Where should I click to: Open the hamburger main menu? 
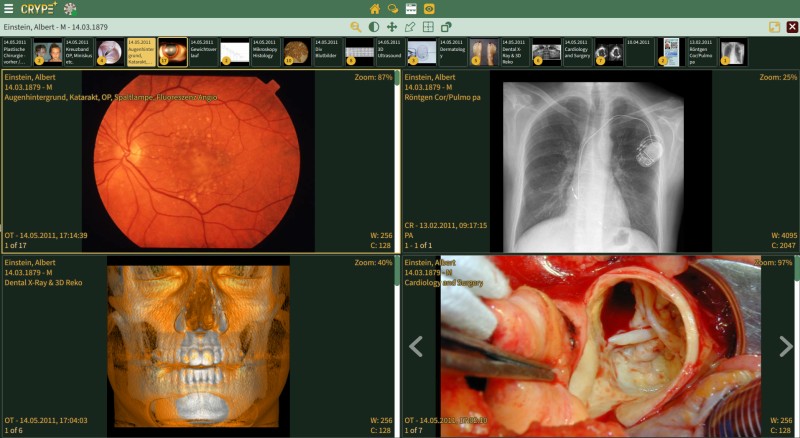[8, 8]
